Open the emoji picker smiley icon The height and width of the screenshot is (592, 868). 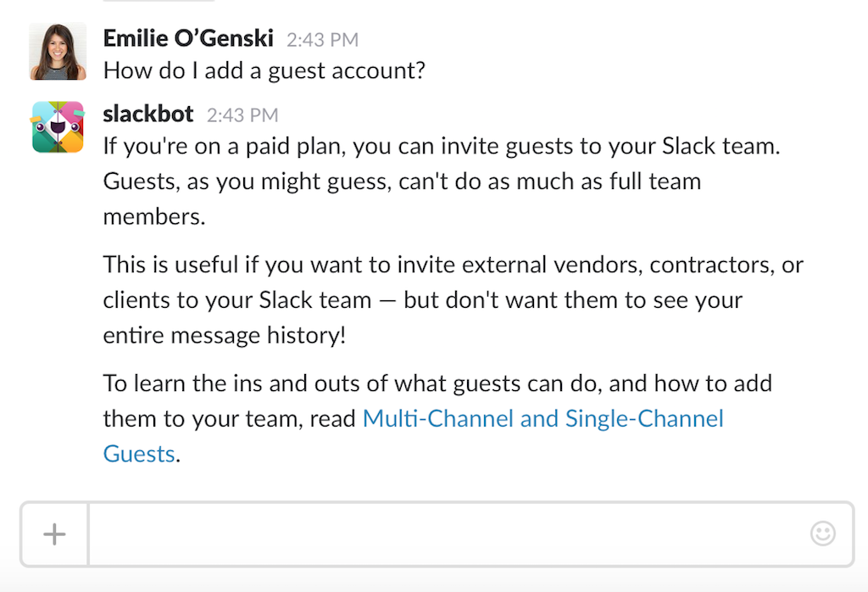click(x=822, y=533)
